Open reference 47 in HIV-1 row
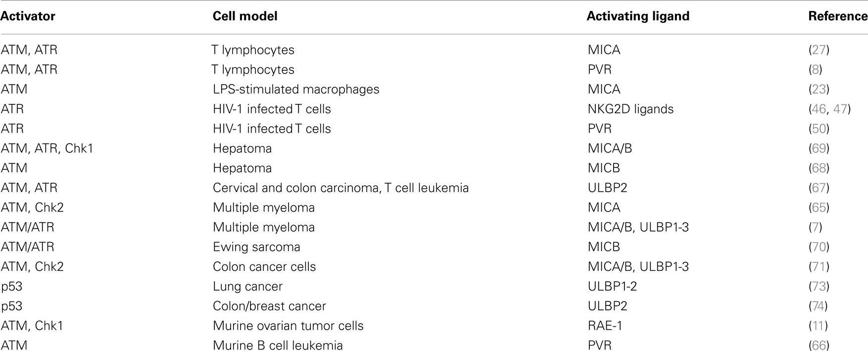The width and height of the screenshot is (868, 351). click(x=840, y=109)
